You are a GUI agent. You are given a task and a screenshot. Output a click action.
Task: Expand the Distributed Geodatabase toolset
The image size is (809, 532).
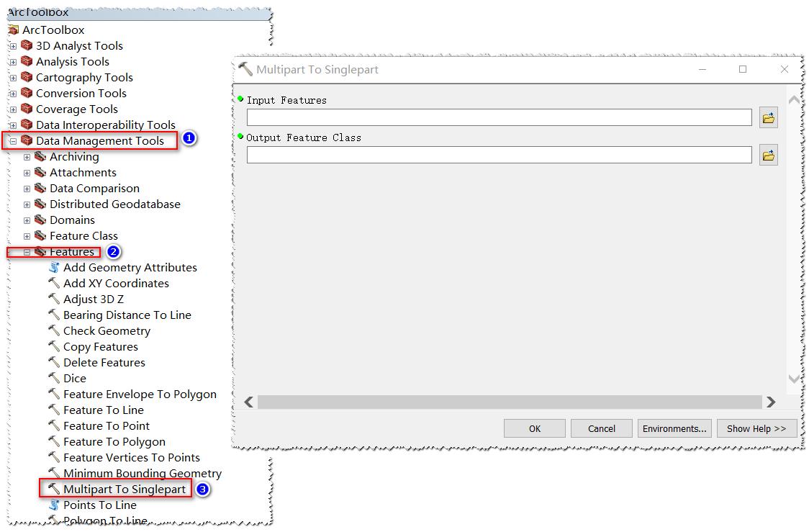coord(27,205)
